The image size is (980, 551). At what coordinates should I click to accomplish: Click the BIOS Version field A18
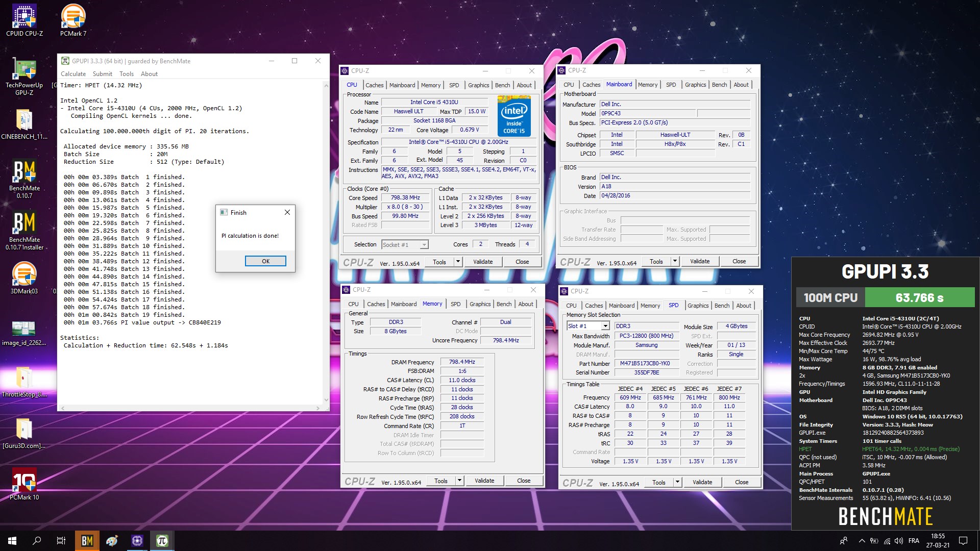point(675,186)
